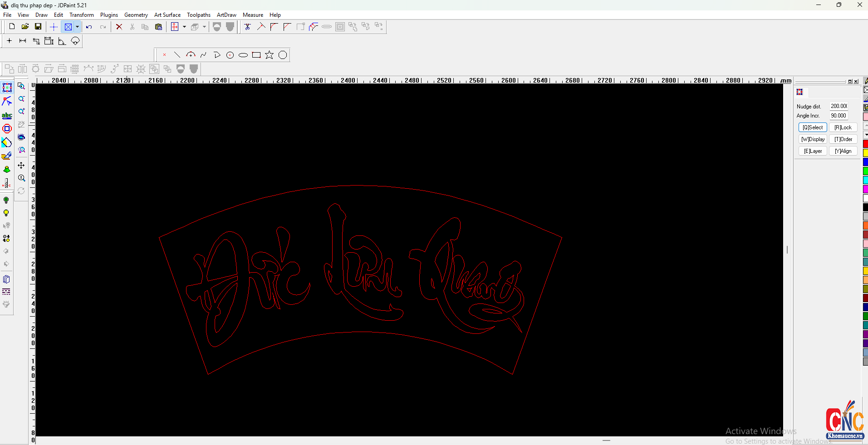Expand the dropdown arrow beside snap box icon
The image size is (868, 445).
coord(78,27)
